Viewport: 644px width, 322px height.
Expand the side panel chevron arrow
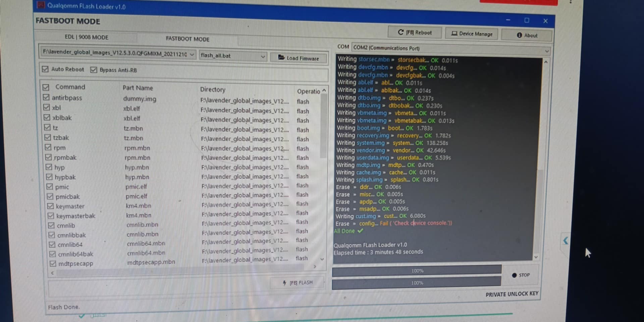566,240
